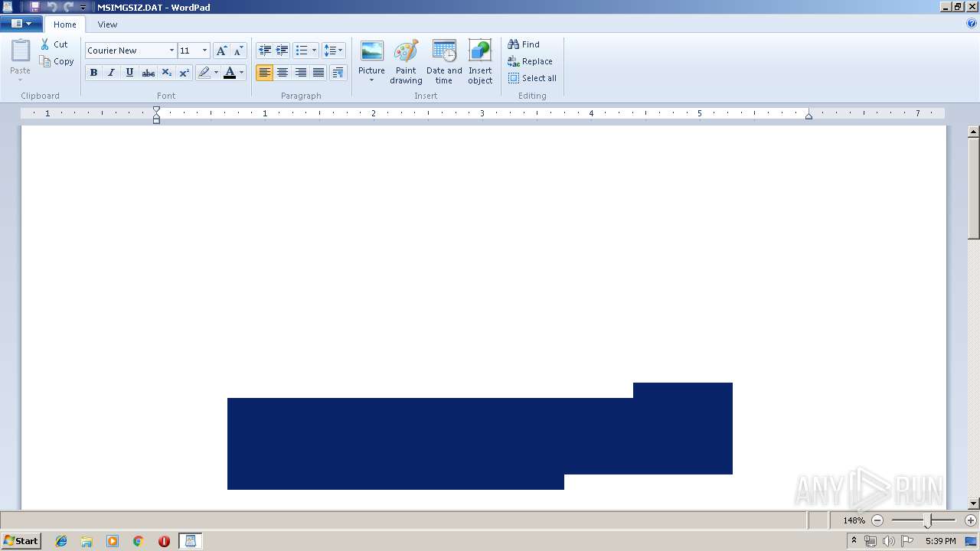The width and height of the screenshot is (980, 551).
Task: Insert a Picture
Action: [371, 57]
